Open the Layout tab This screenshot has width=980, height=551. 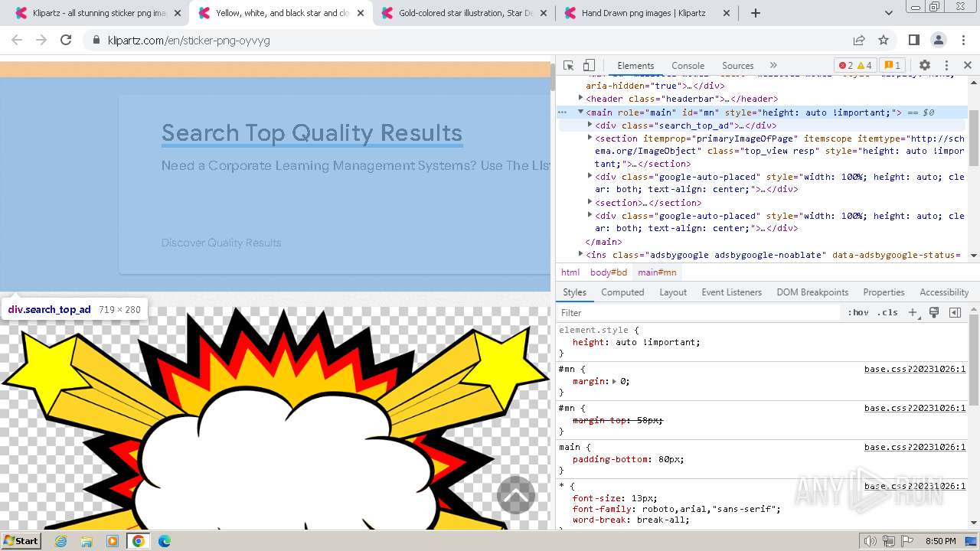[x=673, y=292]
